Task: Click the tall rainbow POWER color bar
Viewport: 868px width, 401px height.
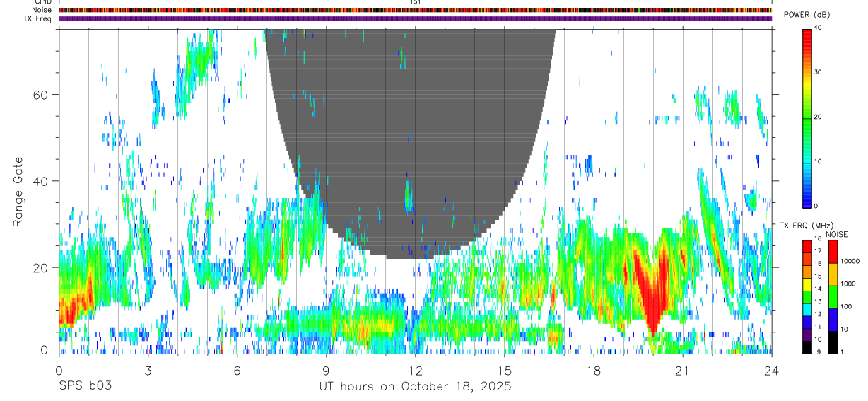Action: [x=808, y=117]
